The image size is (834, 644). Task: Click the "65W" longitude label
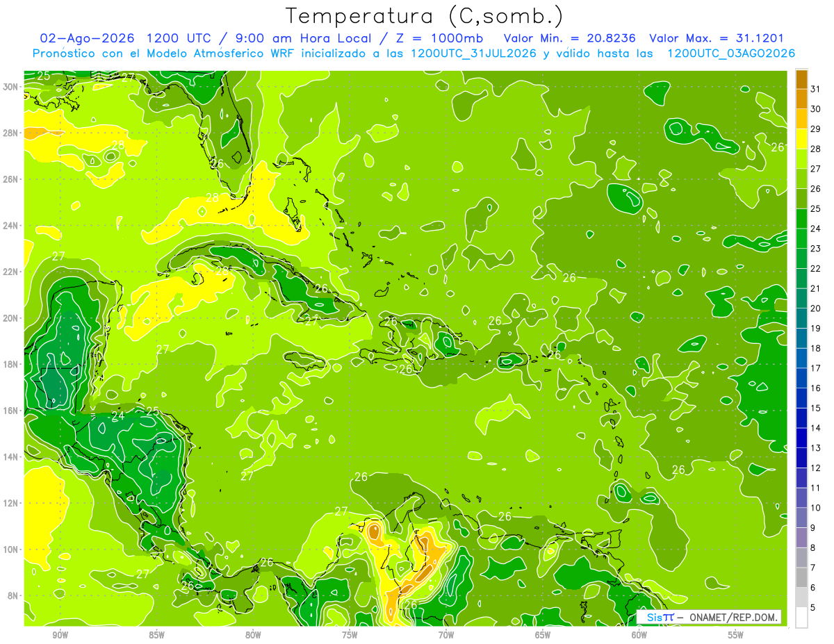543,635
